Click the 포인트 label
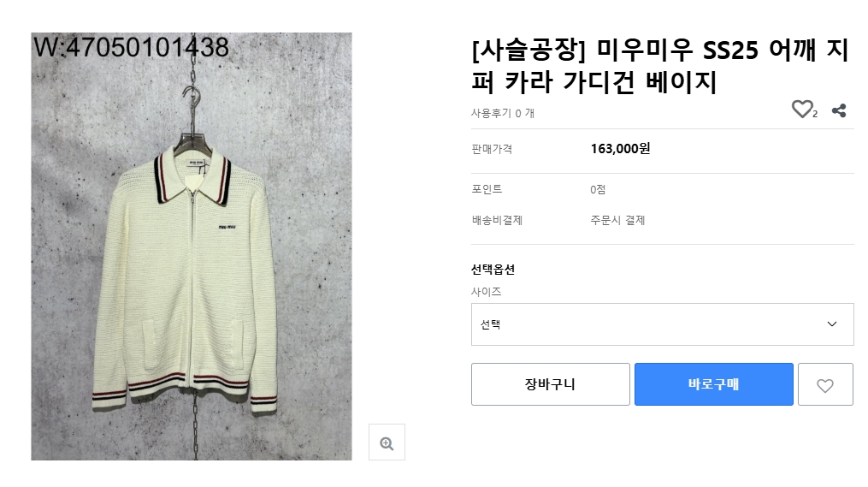The height and width of the screenshot is (487, 868). pos(487,189)
